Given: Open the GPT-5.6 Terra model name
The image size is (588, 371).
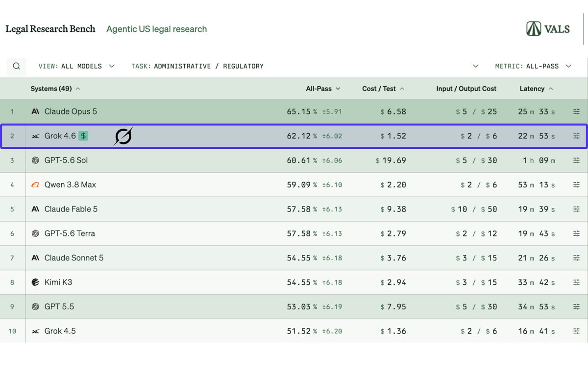Looking at the screenshot, I should pos(70,233).
